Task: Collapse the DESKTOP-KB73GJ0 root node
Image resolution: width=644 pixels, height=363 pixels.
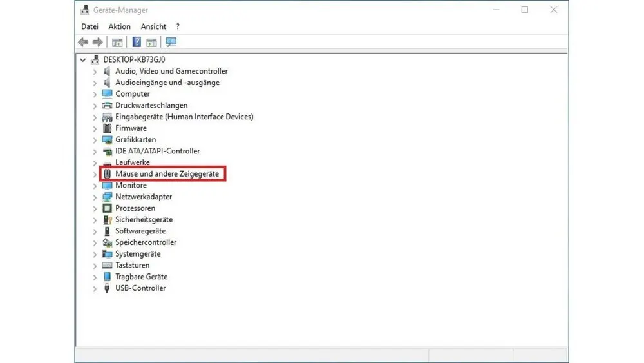Action: click(x=83, y=60)
